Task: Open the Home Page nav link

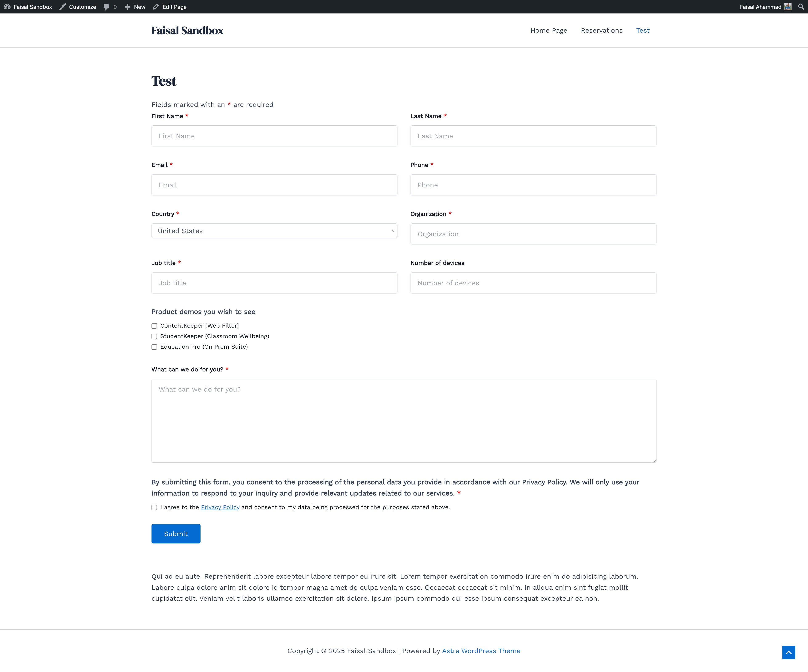Action: click(549, 30)
